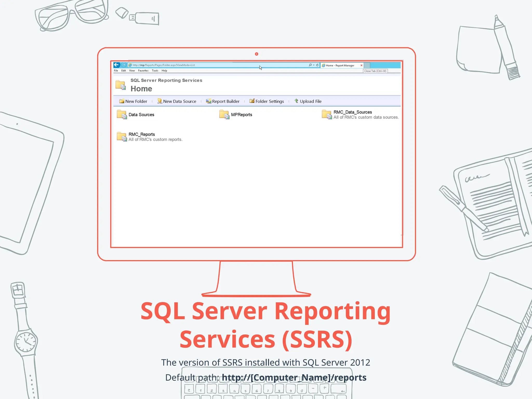Expand the address bar dropdown arrow

pyautogui.click(x=314, y=65)
